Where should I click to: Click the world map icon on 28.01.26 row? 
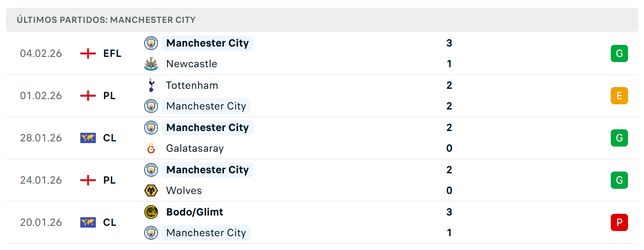point(88,138)
